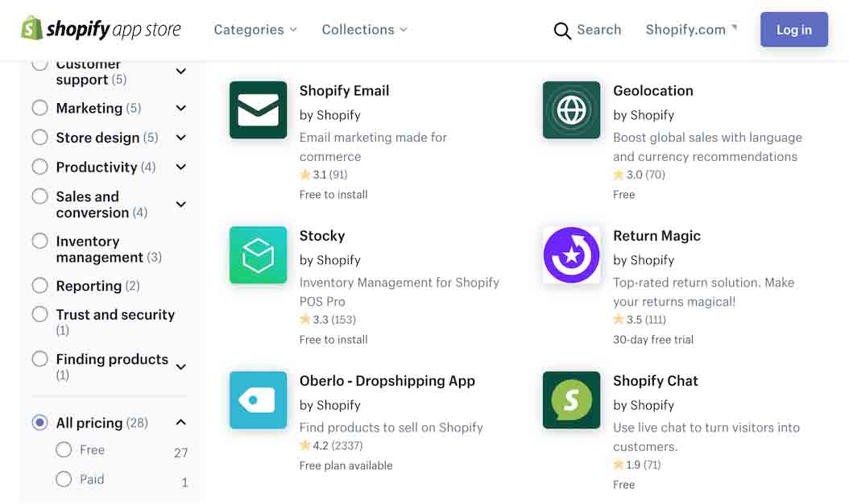Viewport: 849px width, 504px height.
Task: Open the Stocky app title
Action: 321,235
